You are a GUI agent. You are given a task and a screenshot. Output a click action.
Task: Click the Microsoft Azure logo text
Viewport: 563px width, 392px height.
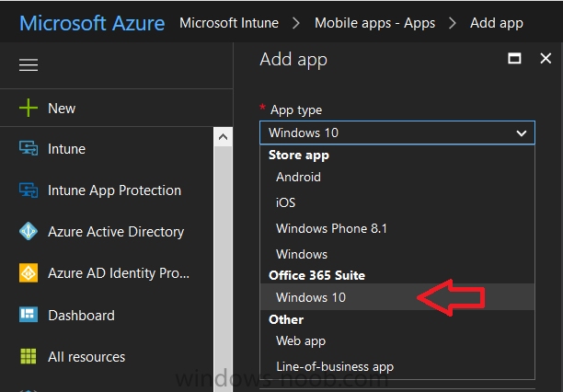point(92,23)
